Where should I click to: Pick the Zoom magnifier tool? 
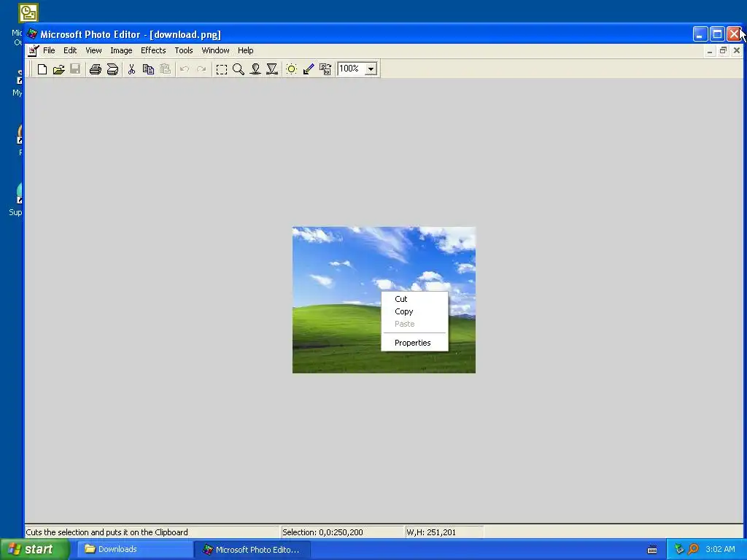pos(239,69)
